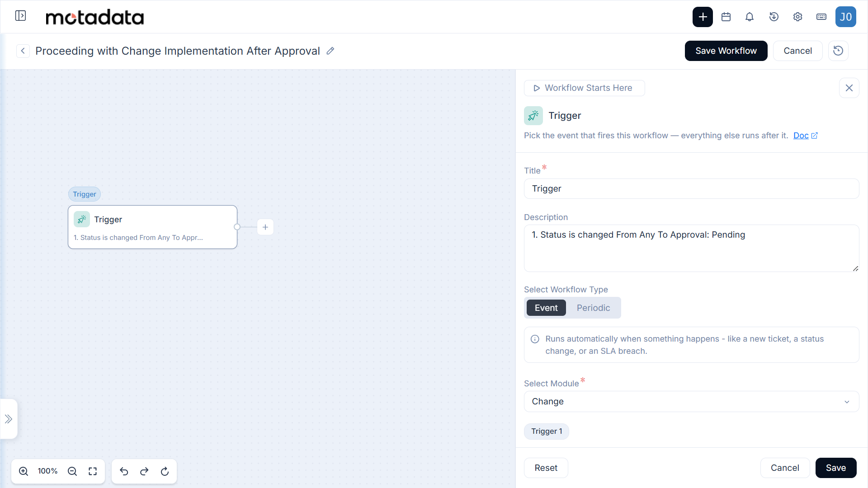Zoom out on the workflow canvas
This screenshot has height=488, width=868.
point(72,471)
